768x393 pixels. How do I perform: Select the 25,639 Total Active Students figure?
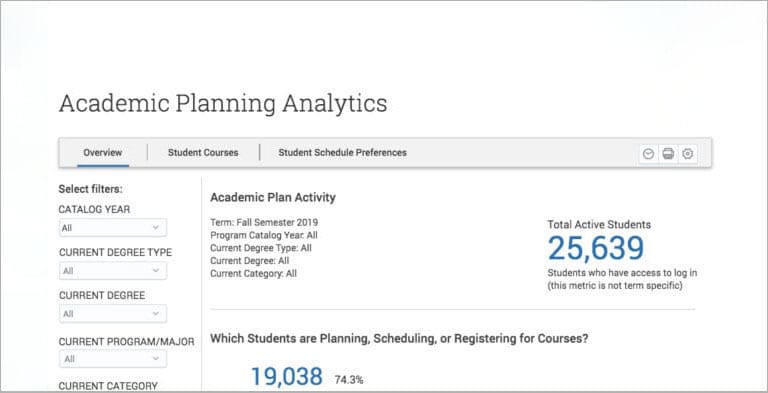[x=596, y=248]
